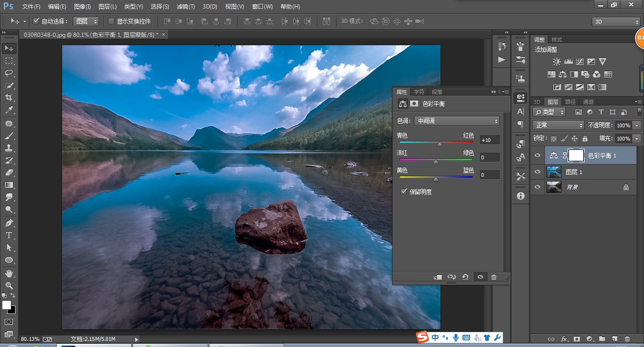Select the Horizontal Type tool
This screenshot has width=644, height=347.
click(x=9, y=235)
